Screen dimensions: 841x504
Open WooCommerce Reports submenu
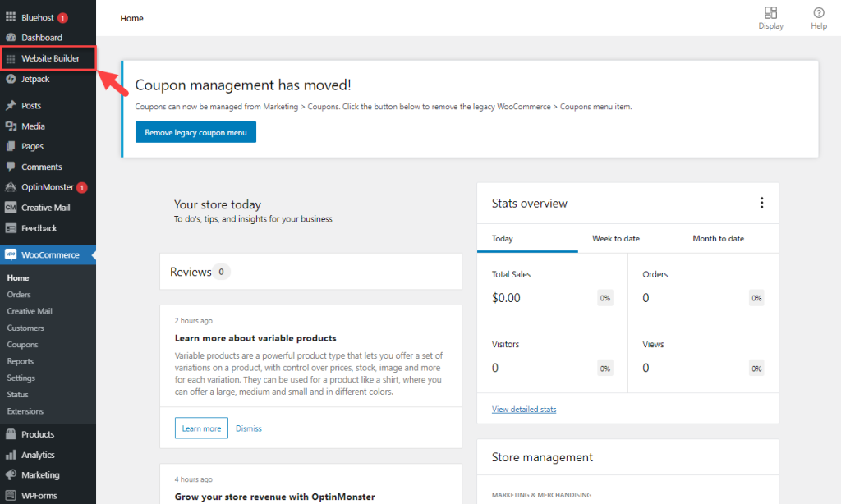pos(21,361)
